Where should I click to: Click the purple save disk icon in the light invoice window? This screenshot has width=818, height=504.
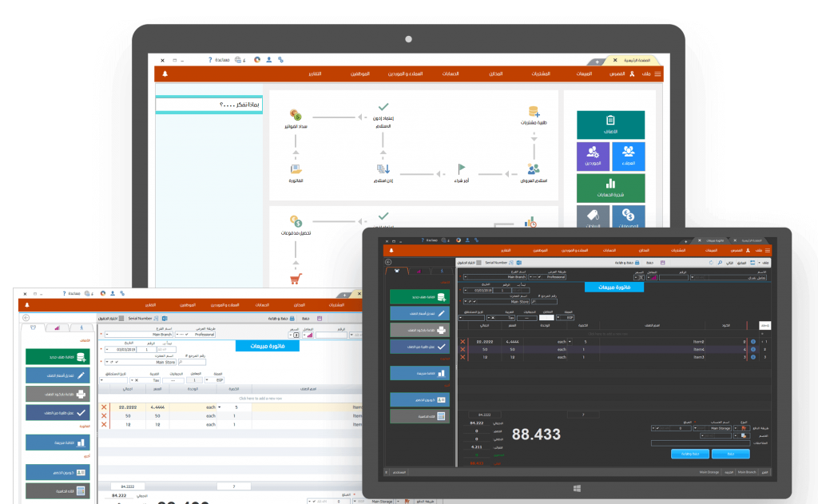[320, 318]
